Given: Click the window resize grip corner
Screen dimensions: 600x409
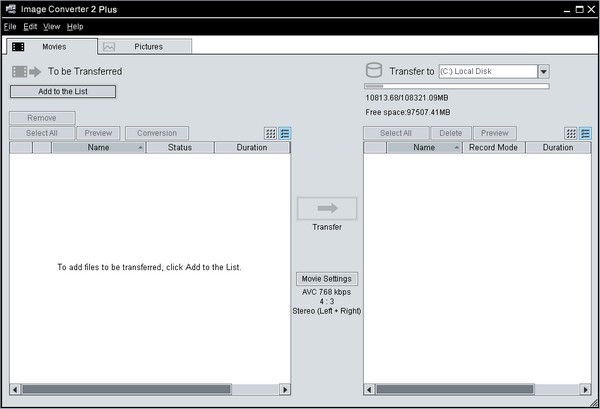Looking at the screenshot, I should coord(594,403).
